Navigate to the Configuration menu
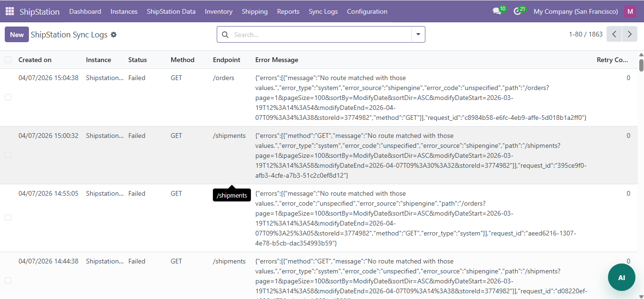 click(367, 11)
